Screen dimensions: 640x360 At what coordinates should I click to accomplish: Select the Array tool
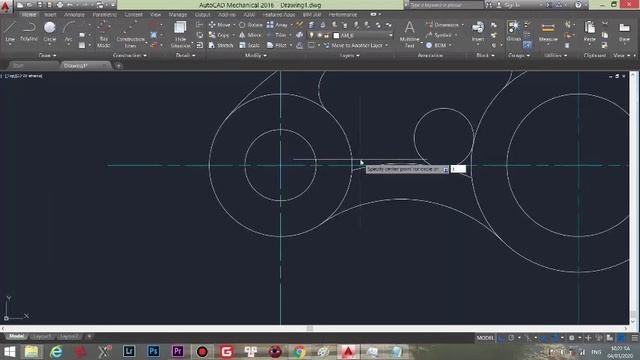pos(278,25)
